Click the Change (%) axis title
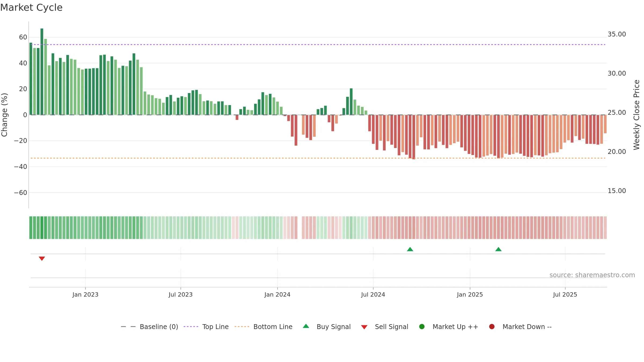Image resolution: width=644 pixels, height=362 pixels. (x=4, y=115)
